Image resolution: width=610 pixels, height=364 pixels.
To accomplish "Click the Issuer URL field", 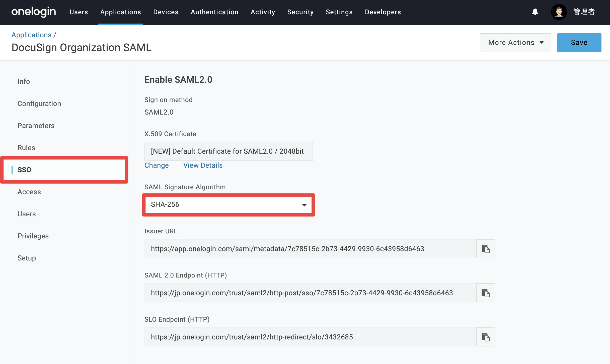I will (310, 249).
